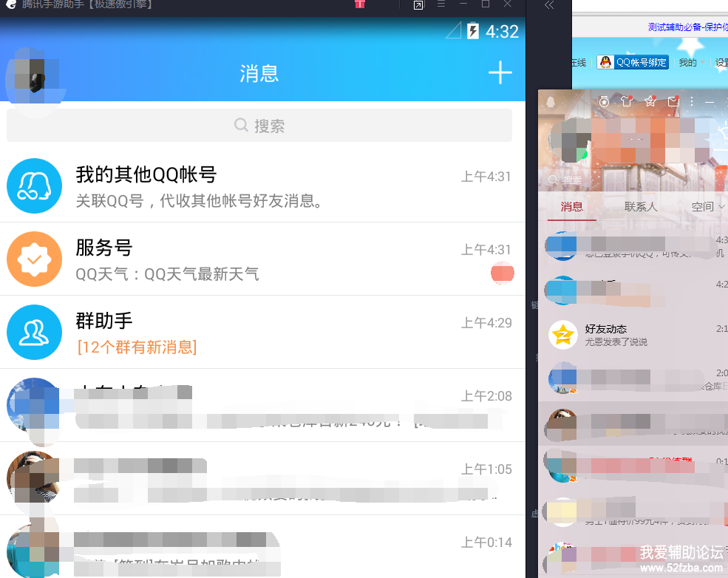
Task: Switch to the 消息 tab in desktop QQ
Action: tap(571, 207)
